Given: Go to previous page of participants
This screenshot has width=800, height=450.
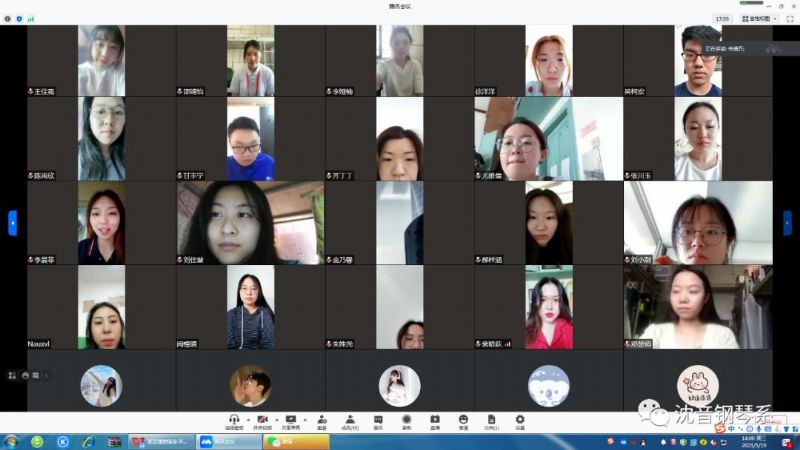Looking at the screenshot, I should pyautogui.click(x=12, y=222).
